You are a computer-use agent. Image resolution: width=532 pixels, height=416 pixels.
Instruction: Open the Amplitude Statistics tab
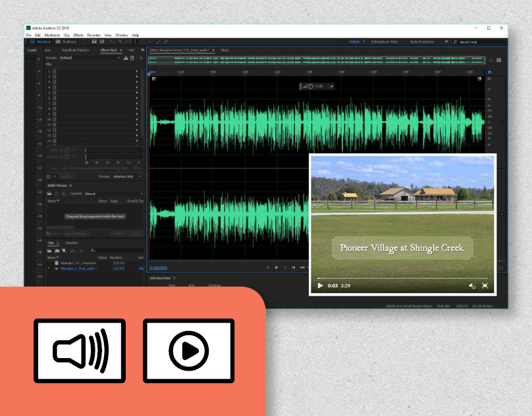pos(75,50)
